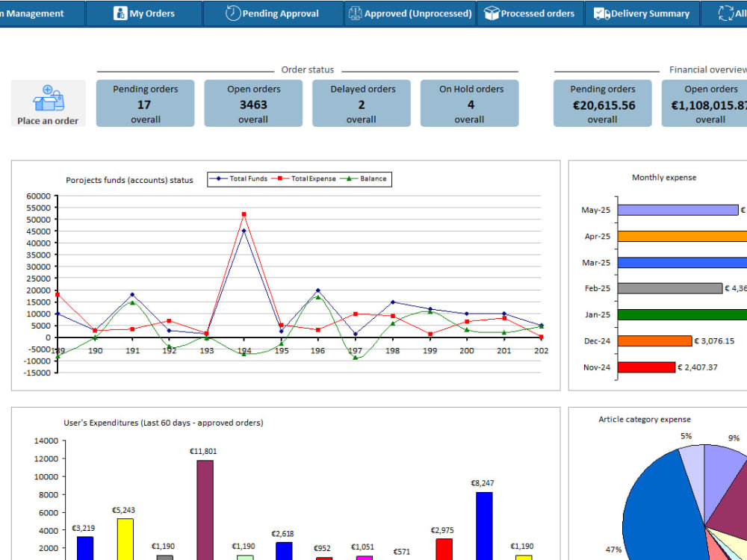The width and height of the screenshot is (747, 560).
Task: Click the €2,975 red expenditure bar
Action: (444, 549)
